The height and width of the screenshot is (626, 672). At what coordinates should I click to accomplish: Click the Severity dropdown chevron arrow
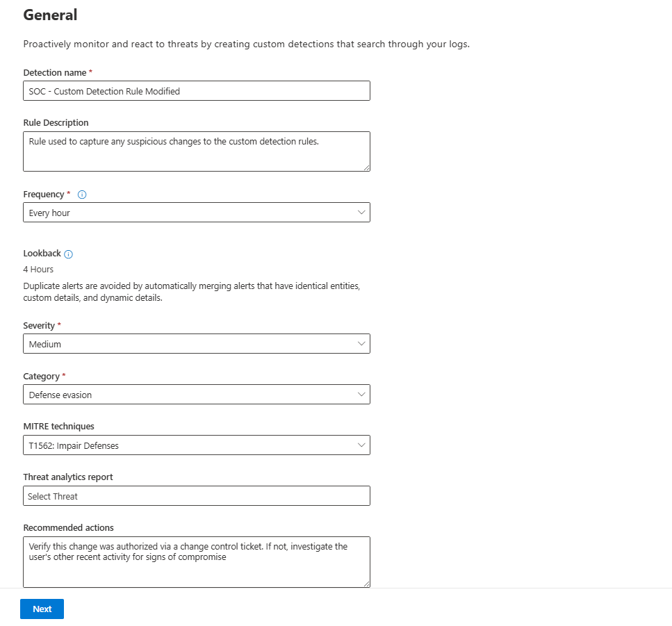coord(361,344)
